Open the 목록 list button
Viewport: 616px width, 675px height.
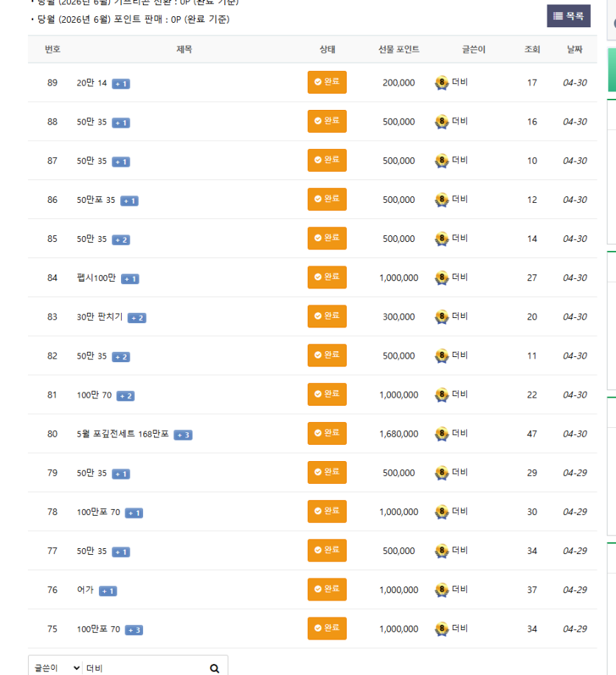tap(568, 16)
